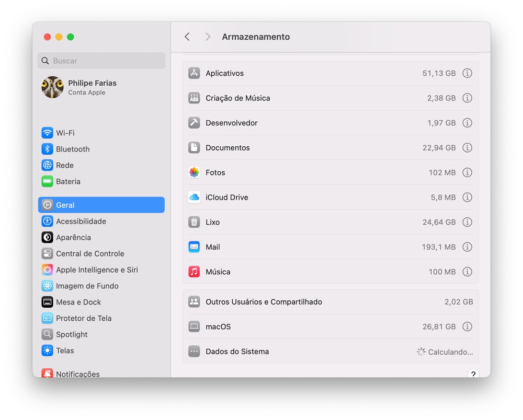Click the info icon beside Lixo
The height and width of the screenshot is (420, 523).
(x=467, y=222)
